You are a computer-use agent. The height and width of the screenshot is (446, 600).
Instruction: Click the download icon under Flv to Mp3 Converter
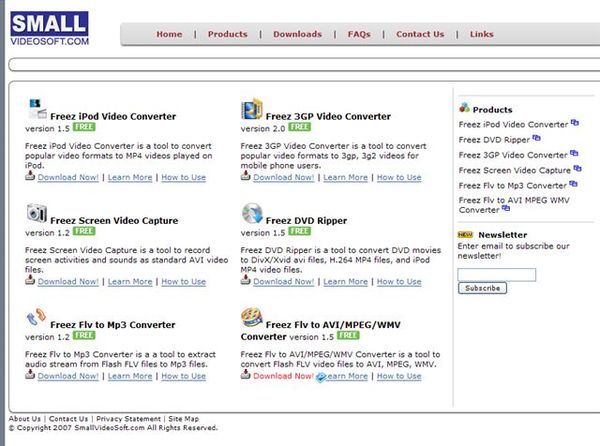[x=30, y=374]
